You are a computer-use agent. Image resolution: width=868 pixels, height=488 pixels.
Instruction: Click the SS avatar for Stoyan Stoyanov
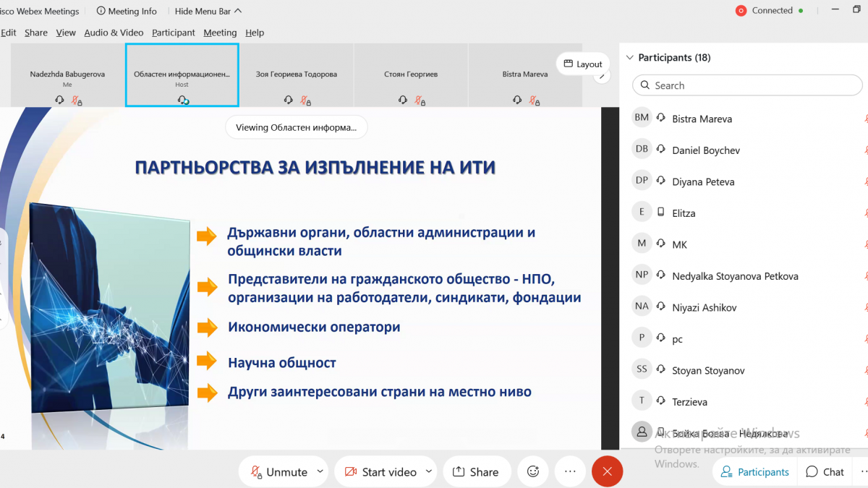(x=642, y=369)
